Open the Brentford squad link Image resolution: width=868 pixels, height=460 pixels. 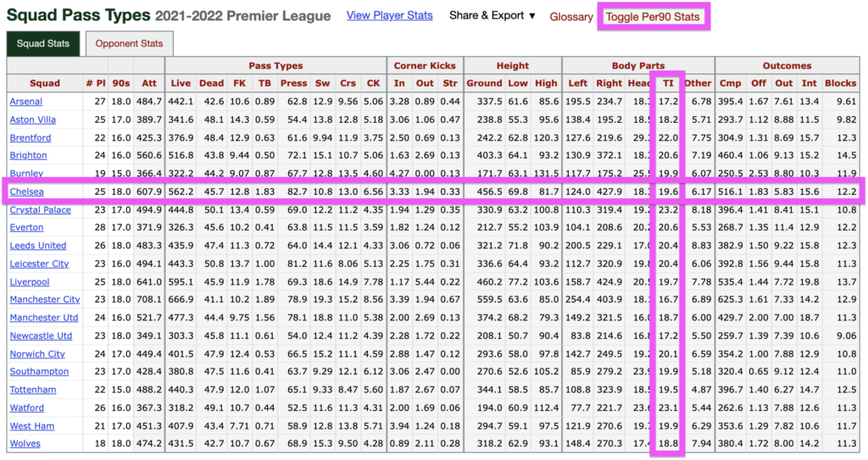pos(30,138)
